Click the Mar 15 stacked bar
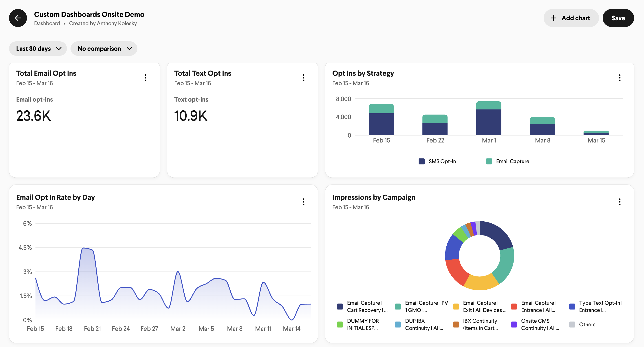The width and height of the screenshot is (644, 347). pyautogui.click(x=596, y=133)
